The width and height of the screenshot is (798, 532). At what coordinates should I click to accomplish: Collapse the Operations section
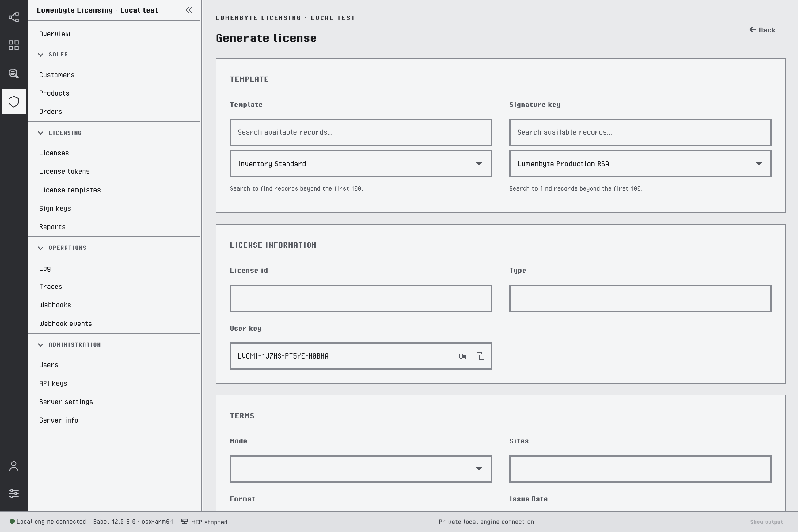(40, 248)
